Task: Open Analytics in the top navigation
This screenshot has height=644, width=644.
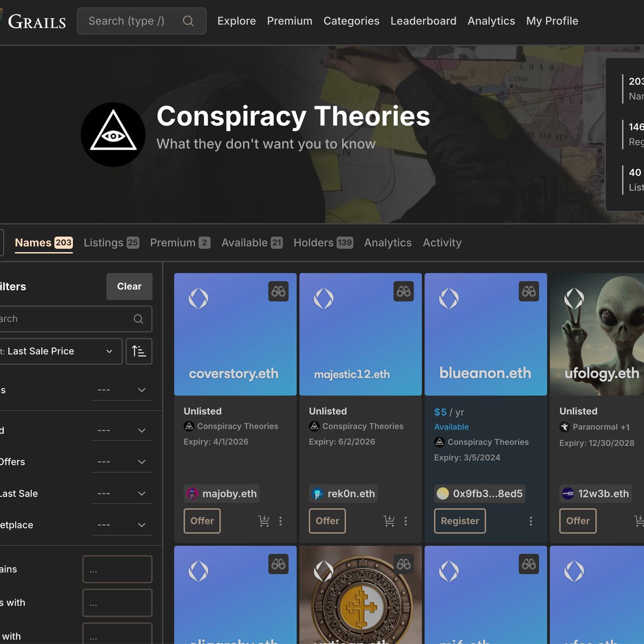Action: click(492, 21)
